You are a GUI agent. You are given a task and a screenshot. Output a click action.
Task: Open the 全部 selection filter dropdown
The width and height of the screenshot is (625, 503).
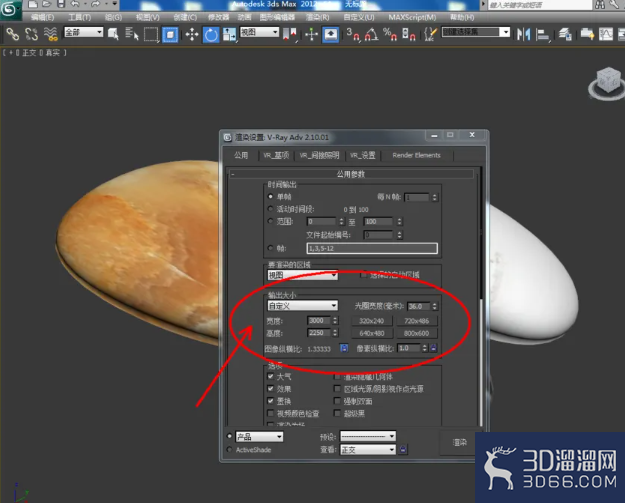tap(84, 32)
